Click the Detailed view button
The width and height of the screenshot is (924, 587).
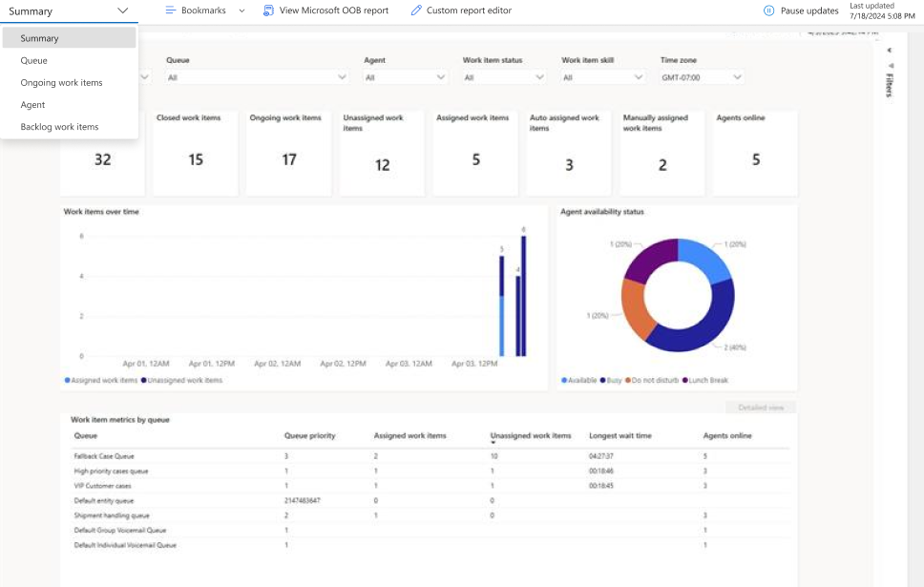[x=761, y=408]
